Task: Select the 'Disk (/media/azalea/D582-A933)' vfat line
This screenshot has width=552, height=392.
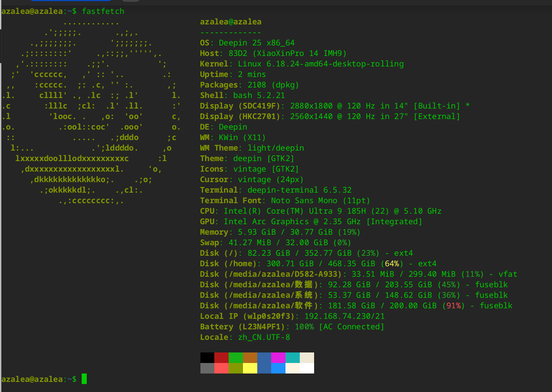Action: pyautogui.click(x=359, y=274)
